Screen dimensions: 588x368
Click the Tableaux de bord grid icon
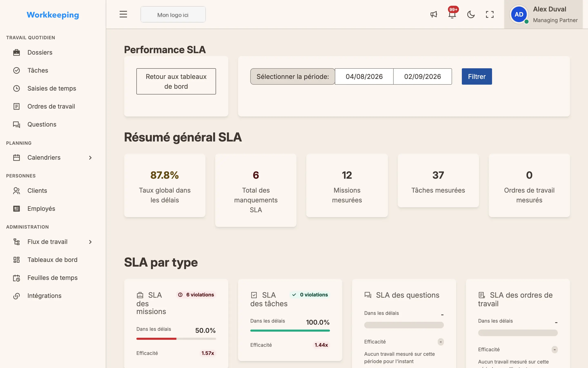17,260
